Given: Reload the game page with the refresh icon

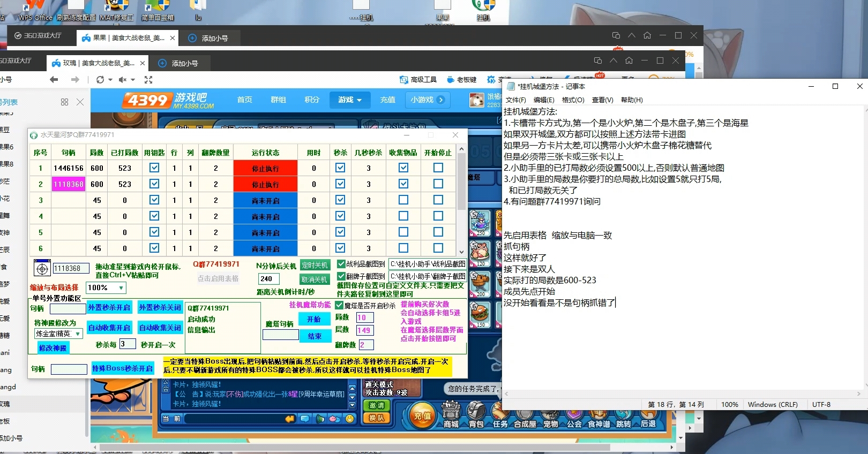Looking at the screenshot, I should pyautogui.click(x=100, y=80).
